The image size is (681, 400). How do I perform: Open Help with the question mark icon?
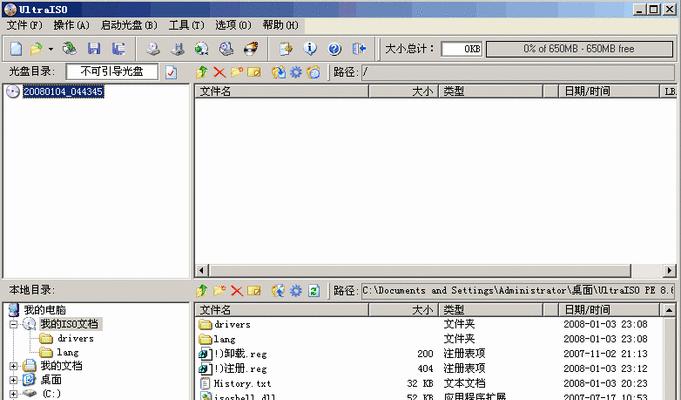334,49
